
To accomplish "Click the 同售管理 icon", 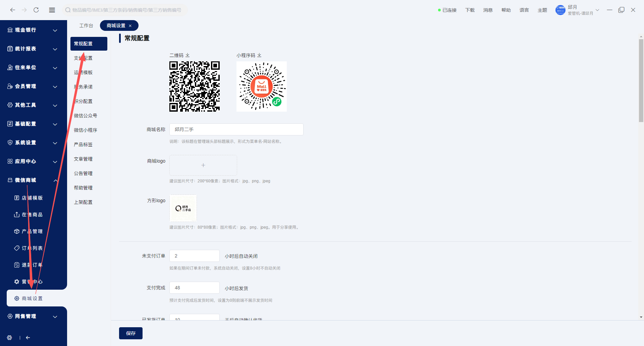I will point(10,316).
